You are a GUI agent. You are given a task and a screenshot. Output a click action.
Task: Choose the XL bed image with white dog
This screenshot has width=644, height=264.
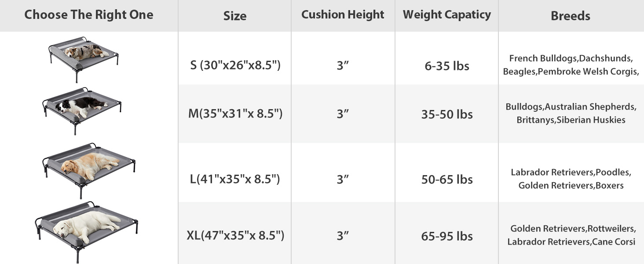[87, 226]
